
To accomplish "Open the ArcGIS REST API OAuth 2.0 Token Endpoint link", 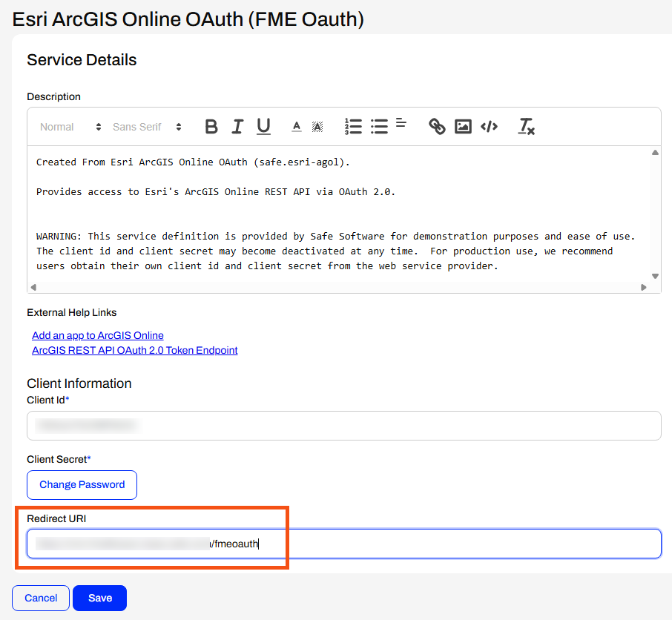I will click(x=134, y=350).
